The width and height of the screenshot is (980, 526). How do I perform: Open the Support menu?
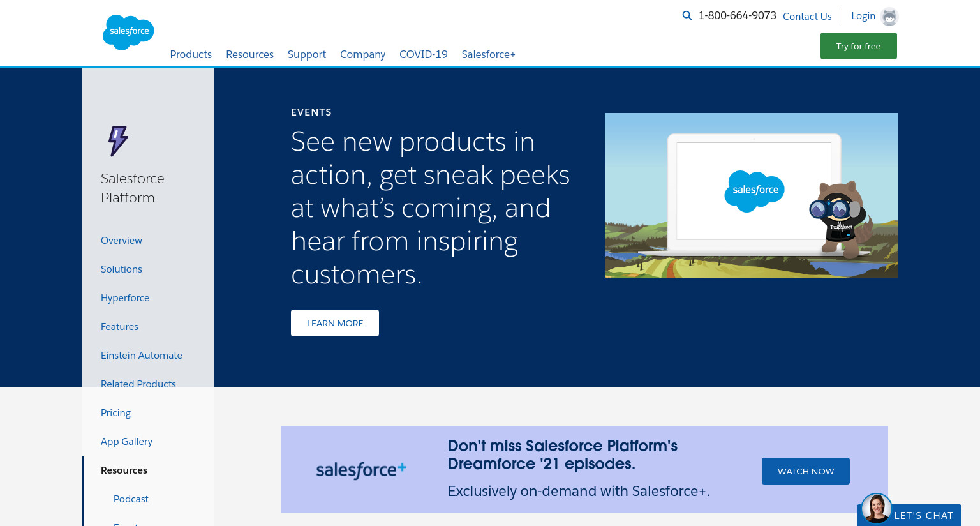(307, 54)
